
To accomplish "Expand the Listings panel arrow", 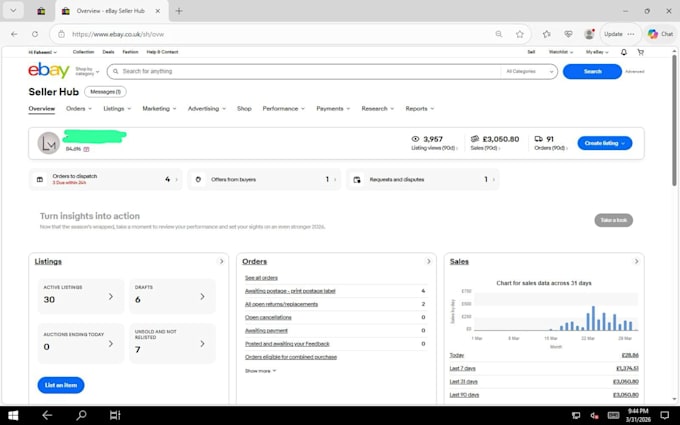I will tap(221, 262).
